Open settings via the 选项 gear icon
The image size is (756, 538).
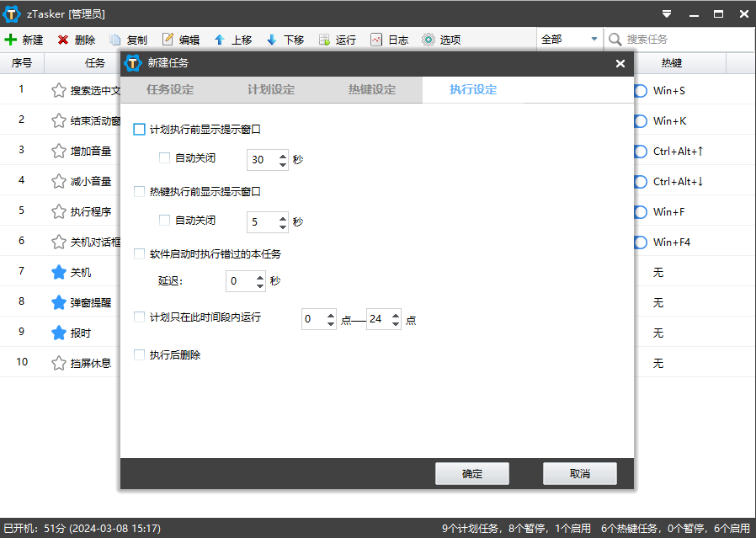441,39
